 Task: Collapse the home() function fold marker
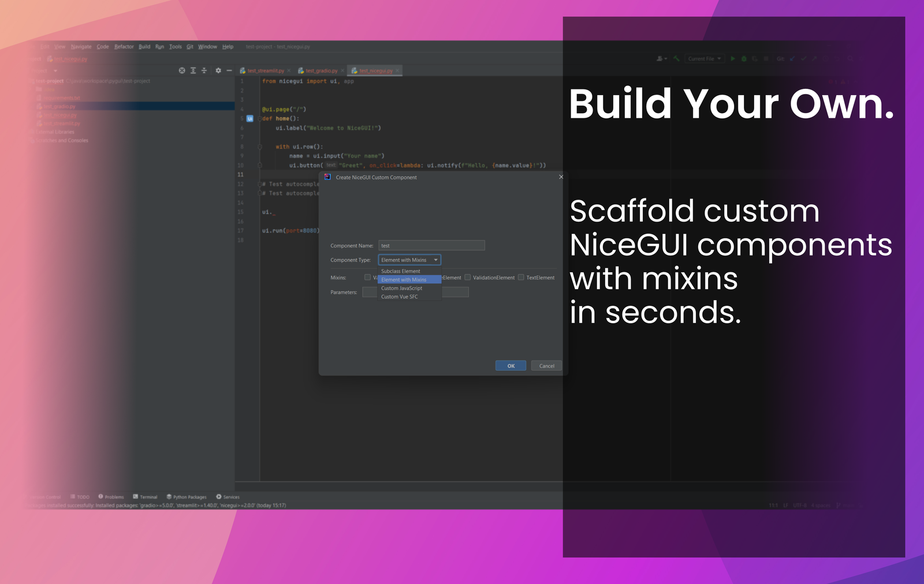(260, 118)
